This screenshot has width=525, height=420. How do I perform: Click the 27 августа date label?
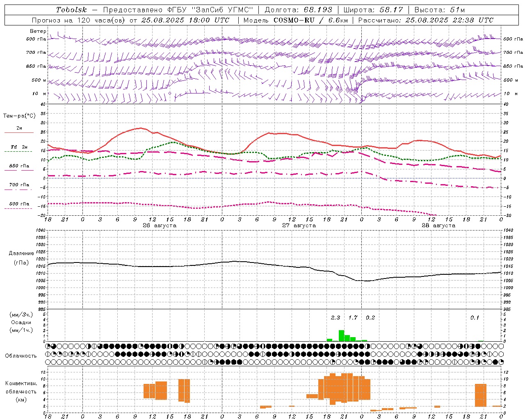tap(299, 226)
